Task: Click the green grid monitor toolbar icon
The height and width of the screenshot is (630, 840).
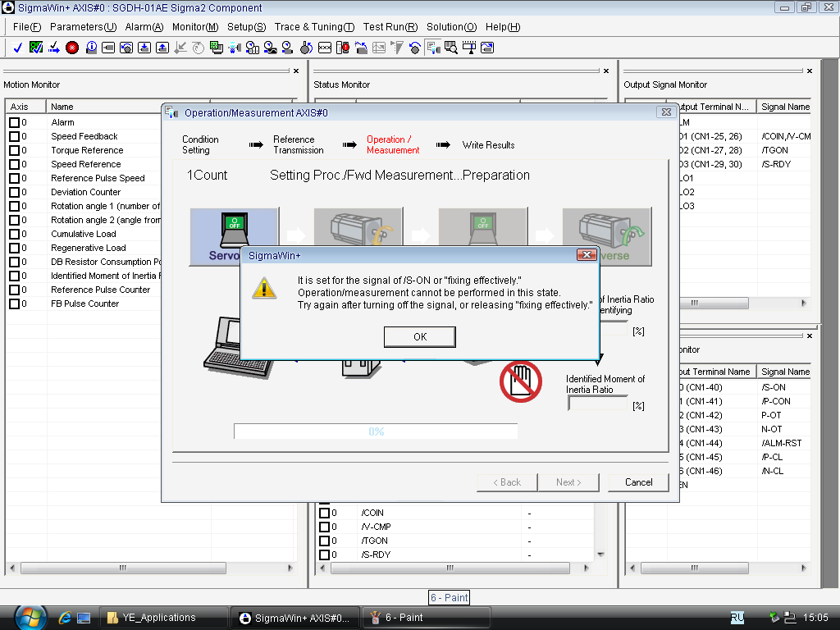Action: coord(217,48)
